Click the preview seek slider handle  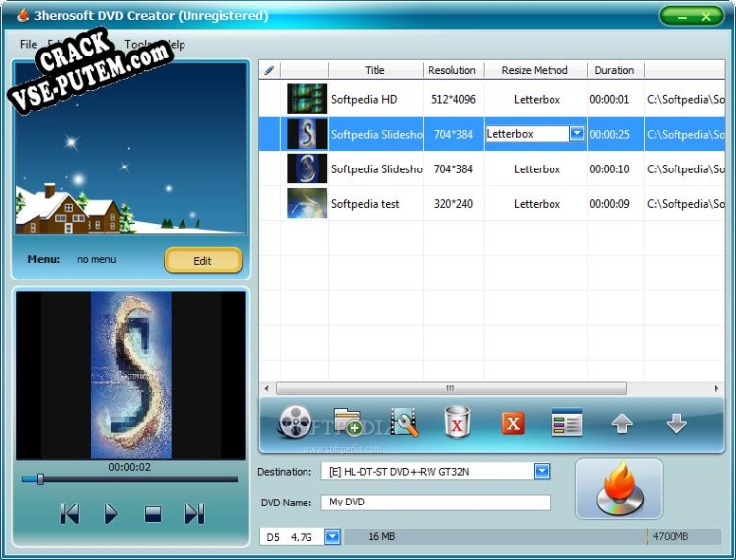[40, 479]
